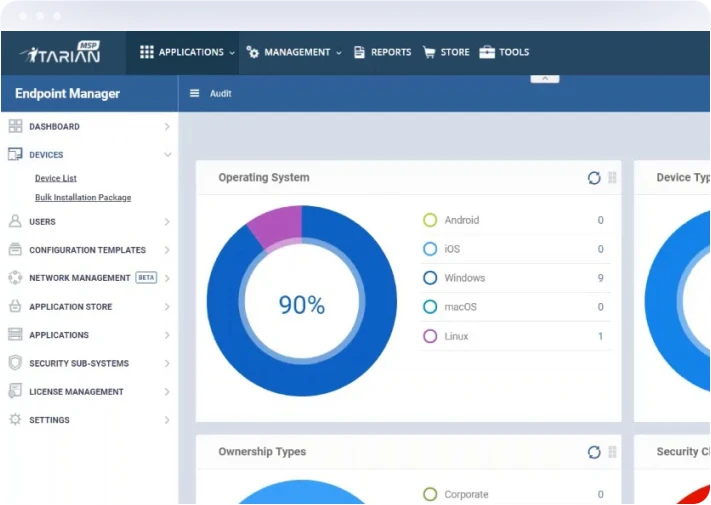
Task: Click the Applications grid icon
Action: pyautogui.click(x=147, y=52)
